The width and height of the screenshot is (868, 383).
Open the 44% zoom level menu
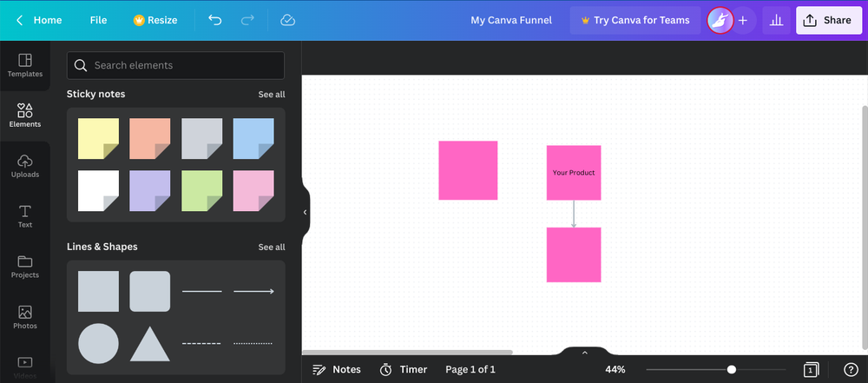615,369
